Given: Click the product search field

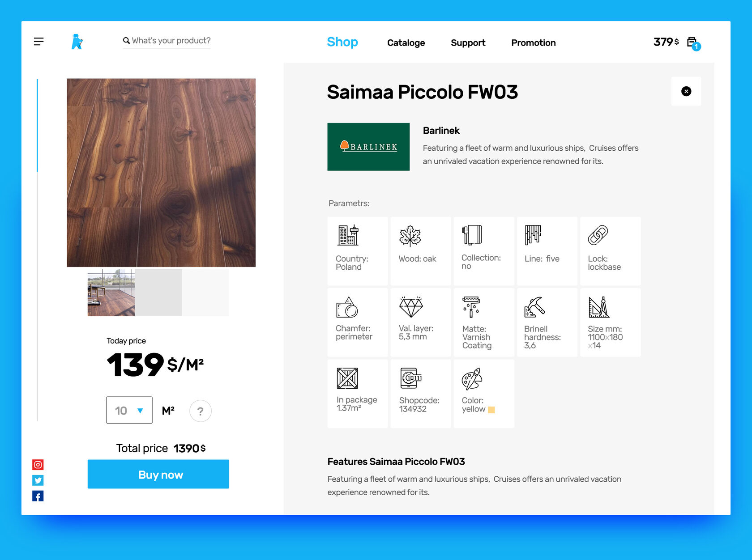Looking at the screenshot, I should [167, 41].
